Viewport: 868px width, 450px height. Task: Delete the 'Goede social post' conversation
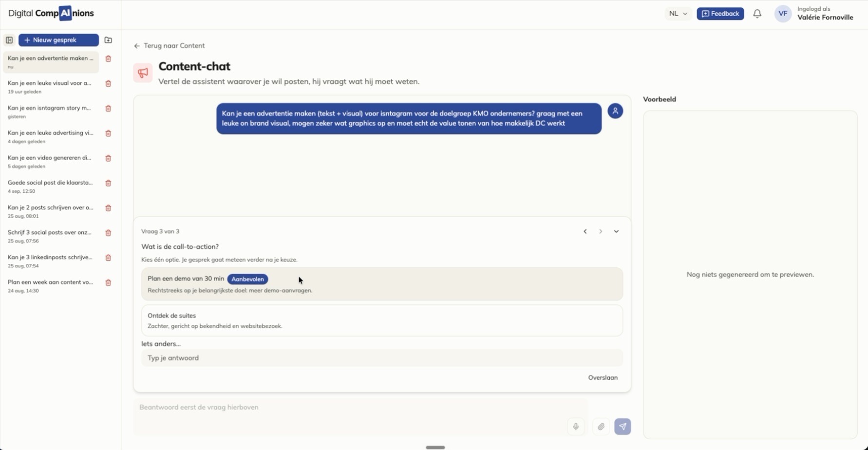pyautogui.click(x=108, y=183)
